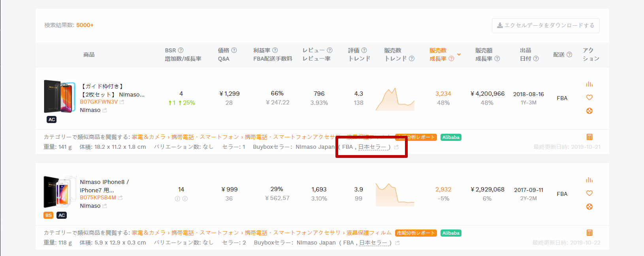Click sales count 2,932 value

coord(443,190)
